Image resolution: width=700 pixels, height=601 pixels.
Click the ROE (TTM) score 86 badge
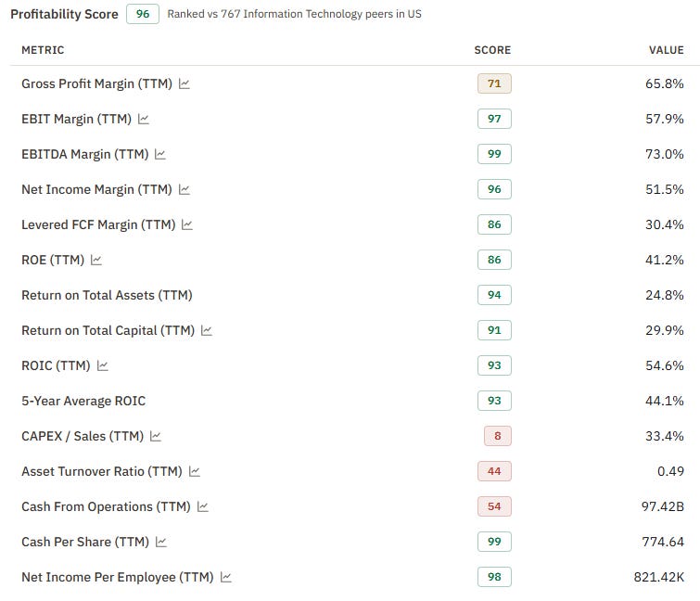click(494, 260)
